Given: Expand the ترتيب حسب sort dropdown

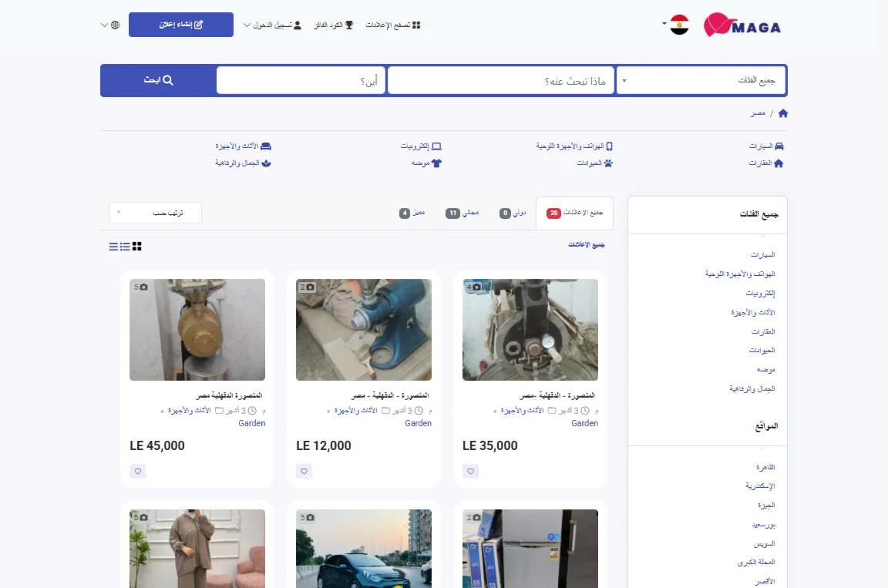Looking at the screenshot, I should (x=156, y=213).
